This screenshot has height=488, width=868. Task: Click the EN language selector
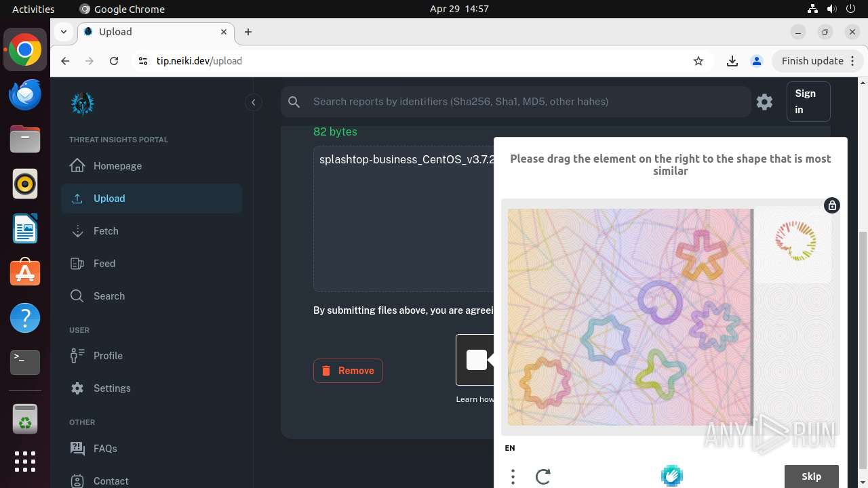tap(510, 448)
